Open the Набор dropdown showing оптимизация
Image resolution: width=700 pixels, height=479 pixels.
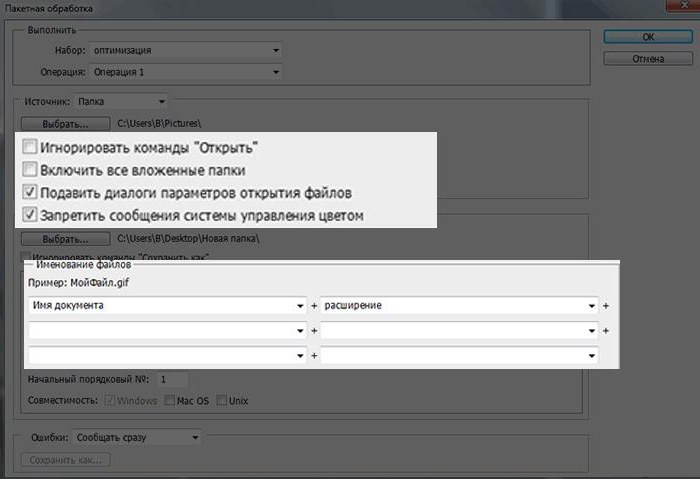pyautogui.click(x=186, y=50)
